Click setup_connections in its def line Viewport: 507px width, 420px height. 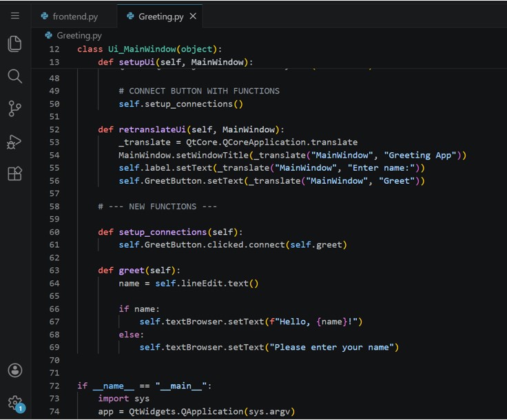pyautogui.click(x=163, y=232)
